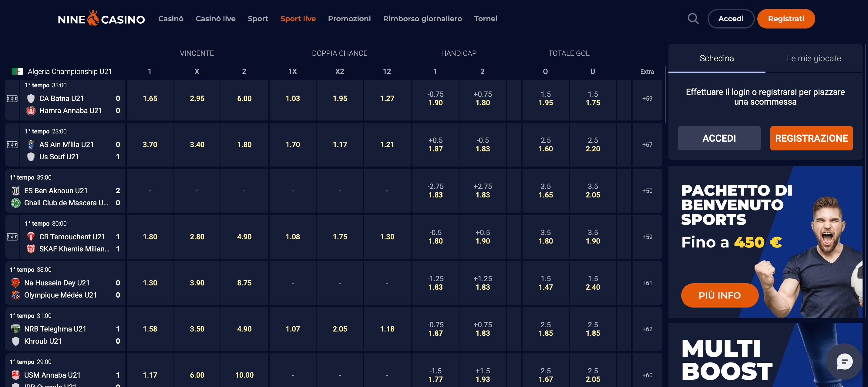Viewport: 868px width, 387px height.
Task: Select the 1.60 Over 2.5 odds for AS Ain M'lila
Action: click(x=546, y=144)
